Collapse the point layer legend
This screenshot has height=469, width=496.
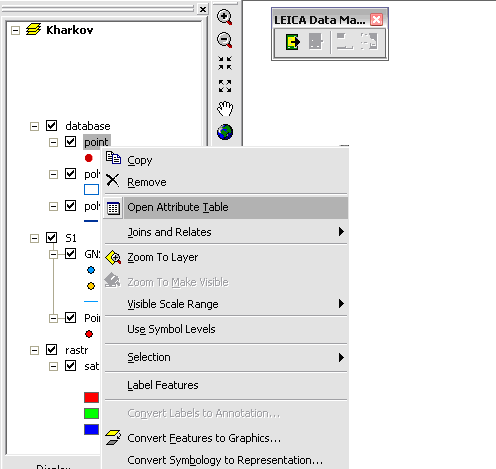tap(53, 142)
